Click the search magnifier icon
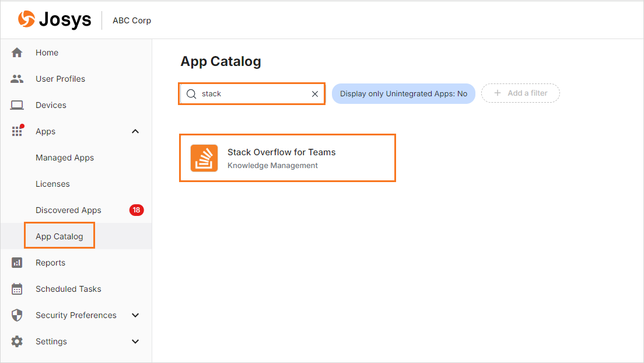 pos(191,94)
